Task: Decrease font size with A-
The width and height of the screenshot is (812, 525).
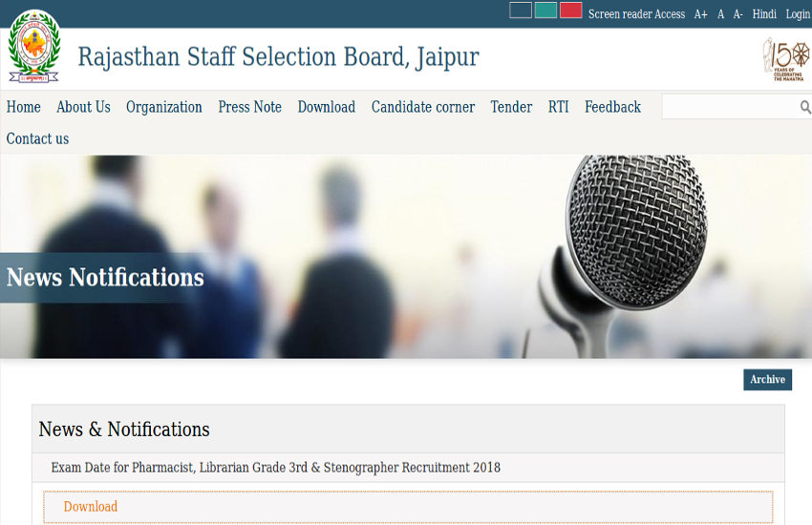Action: 737,14
